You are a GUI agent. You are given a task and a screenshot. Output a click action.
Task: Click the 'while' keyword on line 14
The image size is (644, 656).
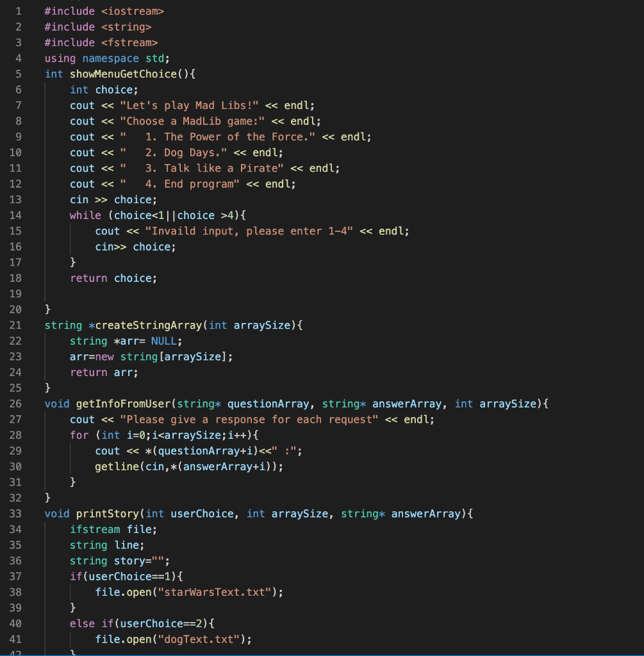pyautogui.click(x=85, y=215)
